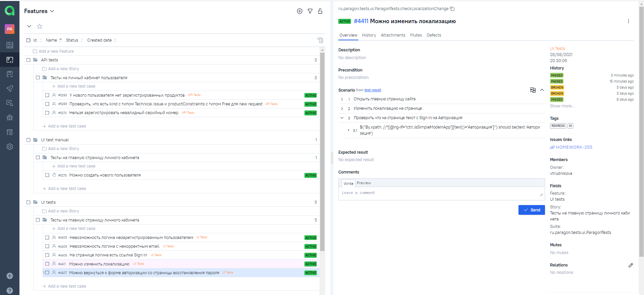Toggle the tree lock icon
644x295 pixels.
click(320, 11)
